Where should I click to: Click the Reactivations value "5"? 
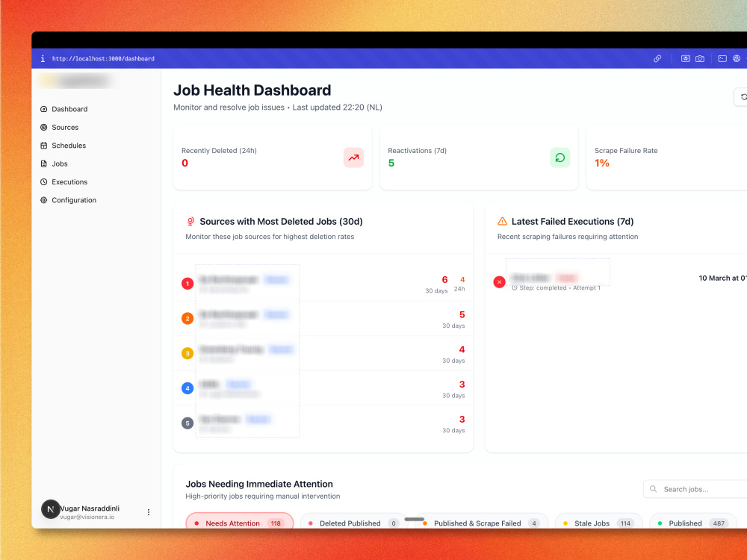click(x=391, y=163)
